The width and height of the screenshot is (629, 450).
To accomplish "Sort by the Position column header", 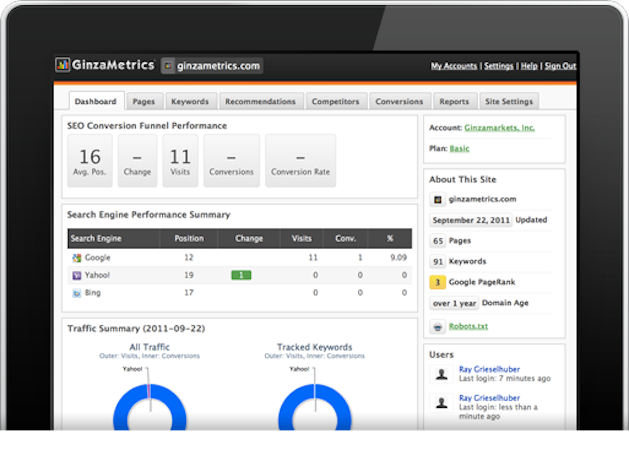I will click(x=189, y=238).
